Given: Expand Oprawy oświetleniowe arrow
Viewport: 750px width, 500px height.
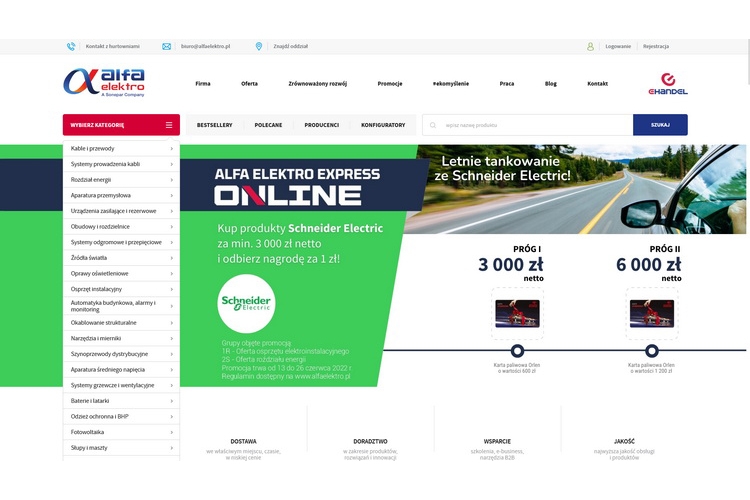Looking at the screenshot, I should (x=172, y=274).
